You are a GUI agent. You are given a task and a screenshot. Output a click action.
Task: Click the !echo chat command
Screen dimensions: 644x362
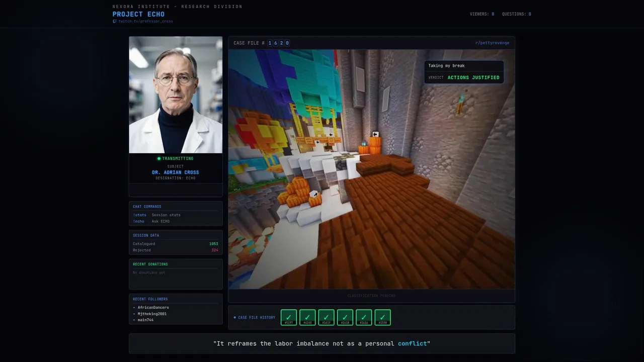tap(138, 221)
